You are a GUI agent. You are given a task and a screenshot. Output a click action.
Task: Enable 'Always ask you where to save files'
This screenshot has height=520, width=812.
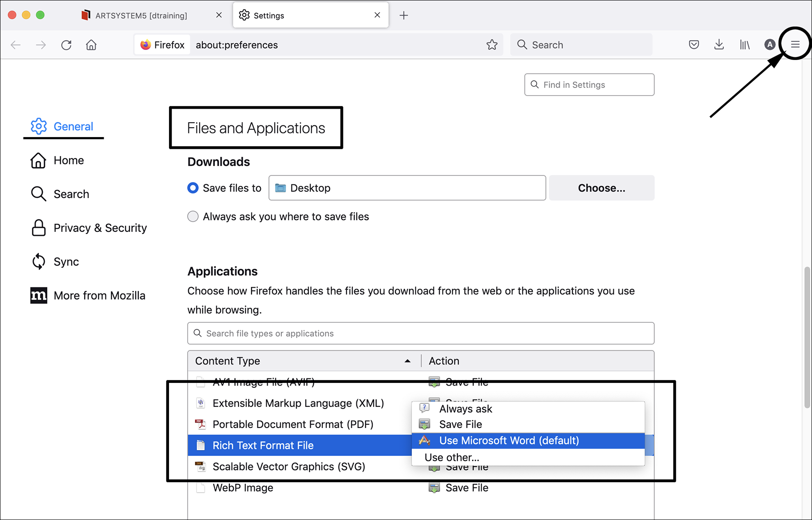point(193,216)
